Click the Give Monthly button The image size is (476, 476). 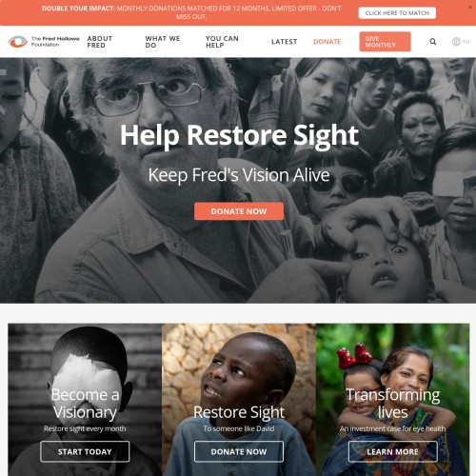click(x=385, y=42)
